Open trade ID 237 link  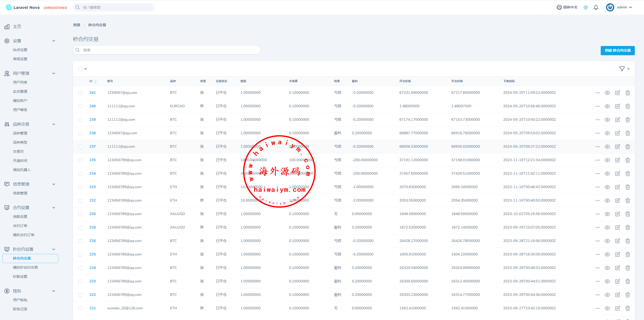pos(92,147)
